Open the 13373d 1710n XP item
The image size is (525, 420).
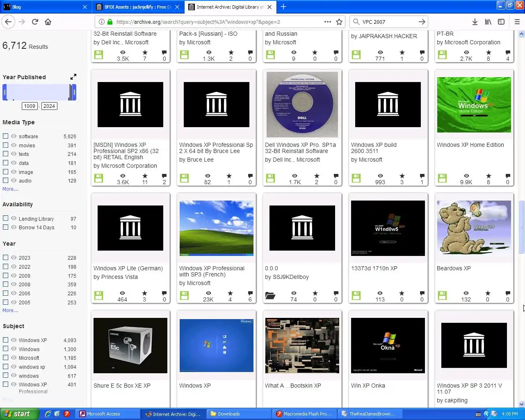coord(374,268)
